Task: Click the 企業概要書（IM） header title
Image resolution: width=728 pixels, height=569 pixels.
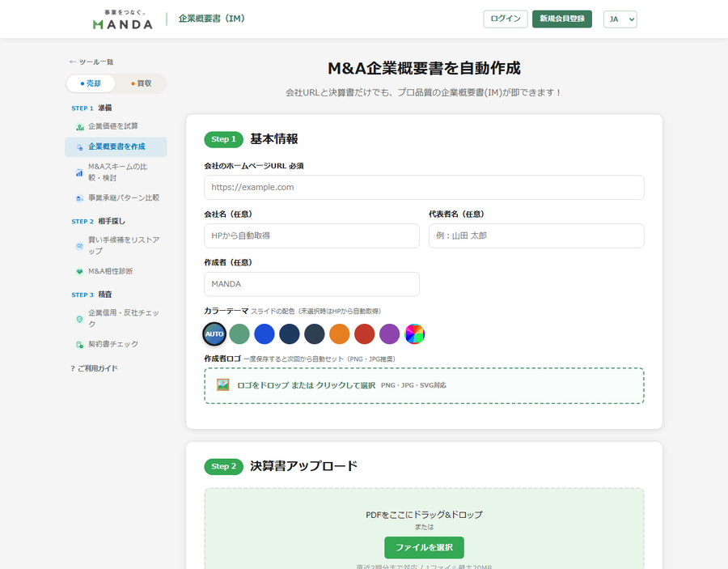Action: coord(212,19)
